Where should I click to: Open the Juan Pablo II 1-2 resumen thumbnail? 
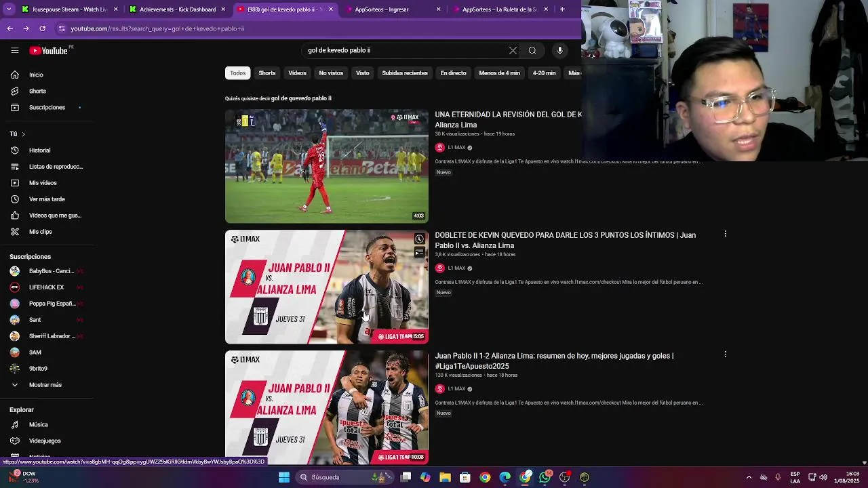(327, 407)
